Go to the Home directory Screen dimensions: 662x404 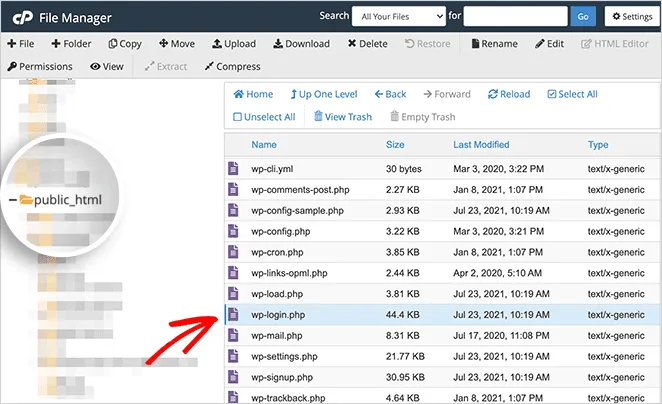253,94
